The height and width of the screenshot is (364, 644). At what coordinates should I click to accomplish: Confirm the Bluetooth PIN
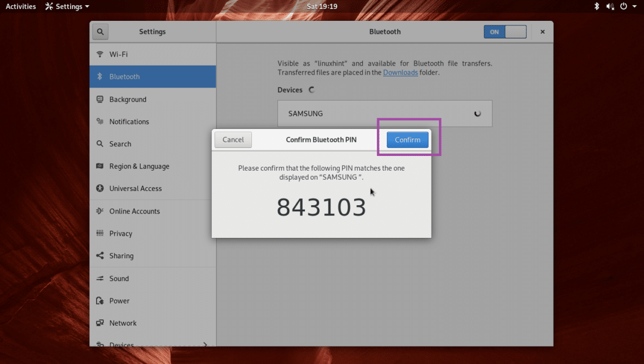point(407,140)
